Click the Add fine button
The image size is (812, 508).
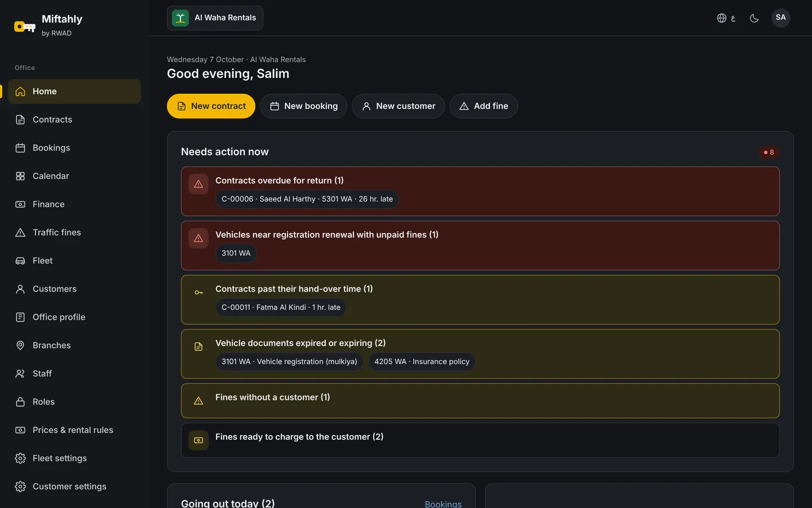click(x=483, y=106)
